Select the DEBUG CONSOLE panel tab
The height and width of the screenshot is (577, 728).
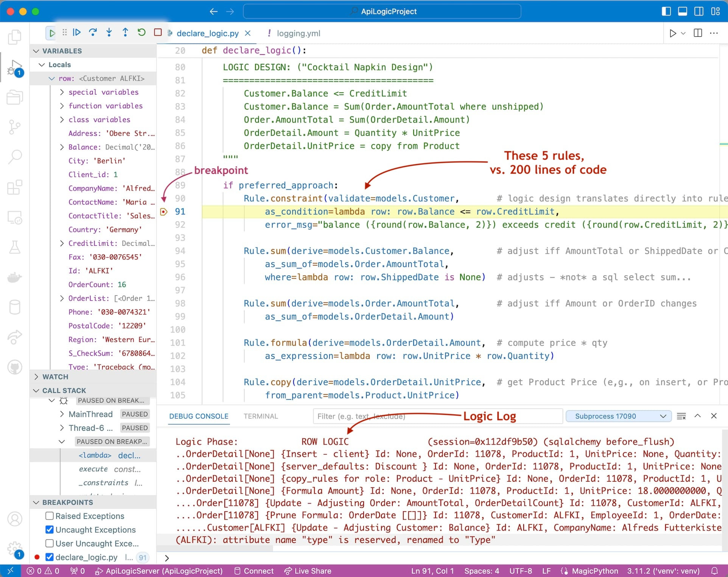point(199,416)
